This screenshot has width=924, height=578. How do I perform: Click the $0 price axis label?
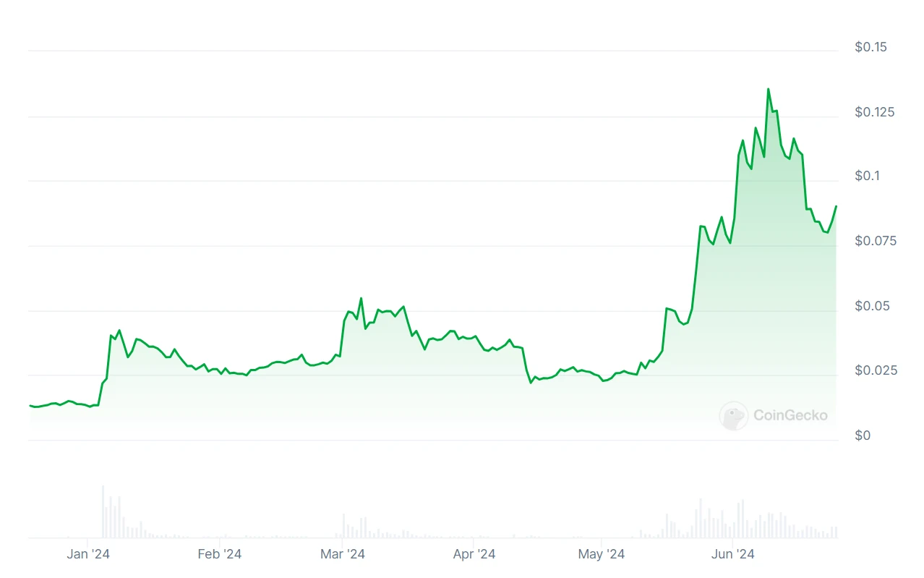[x=863, y=435]
